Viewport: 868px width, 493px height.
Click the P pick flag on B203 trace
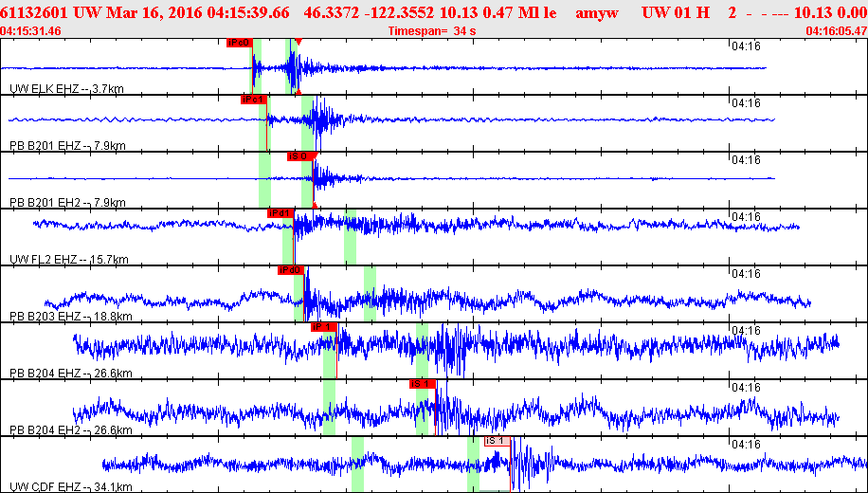pos(290,270)
